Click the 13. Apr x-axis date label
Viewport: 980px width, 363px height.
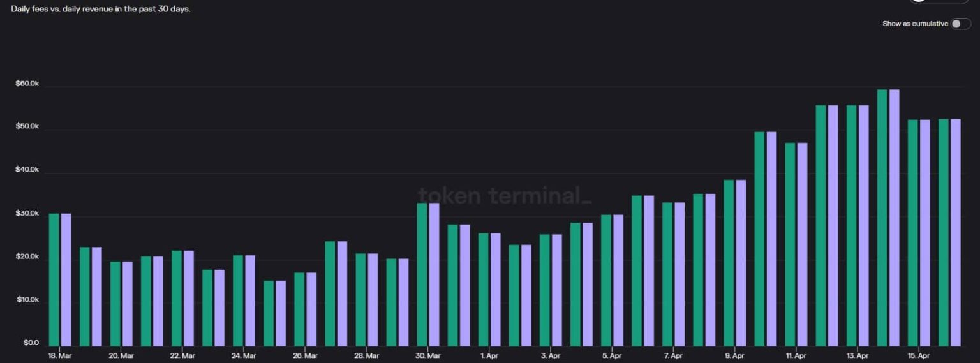[x=857, y=355]
